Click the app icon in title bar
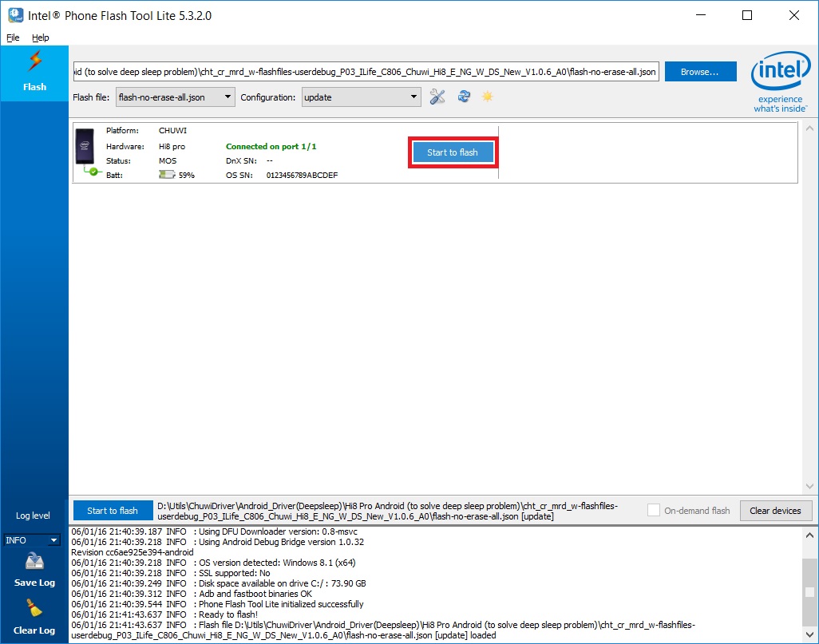Image resolution: width=819 pixels, height=644 pixels. (16, 15)
